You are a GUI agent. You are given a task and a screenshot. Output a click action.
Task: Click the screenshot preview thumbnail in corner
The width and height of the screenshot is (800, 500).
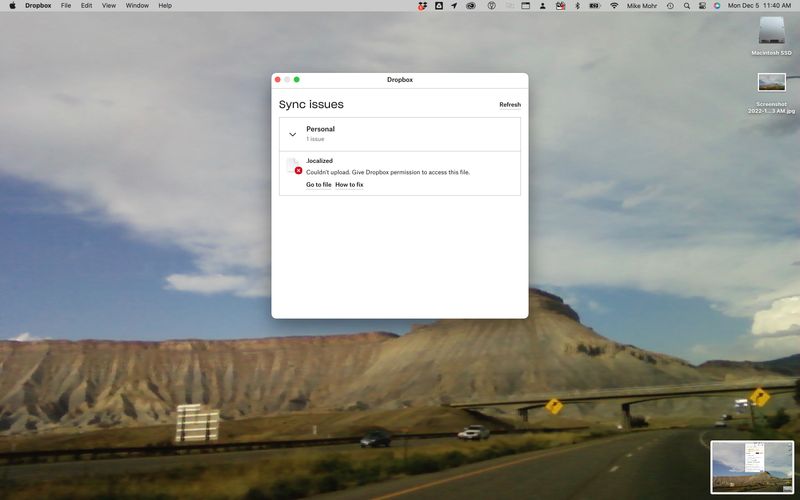click(x=752, y=467)
